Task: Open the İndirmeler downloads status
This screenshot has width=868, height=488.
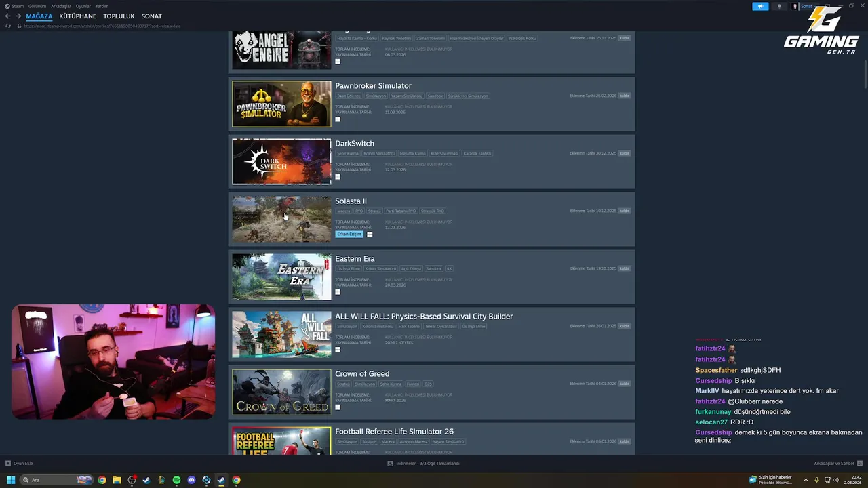Action: pos(424,464)
